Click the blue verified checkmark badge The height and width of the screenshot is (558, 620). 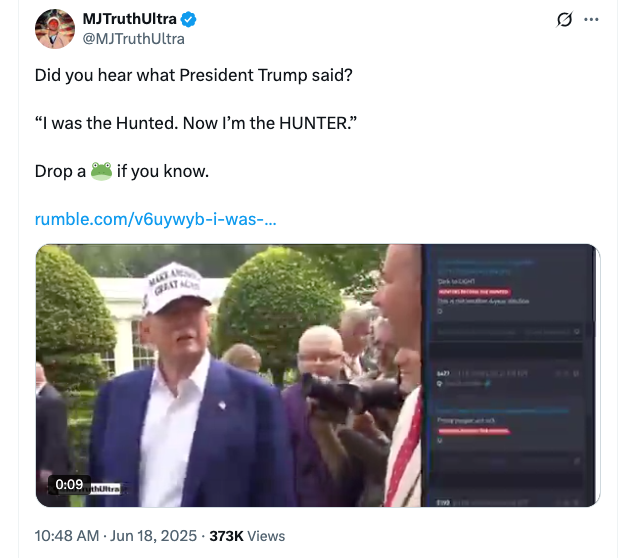click(190, 20)
